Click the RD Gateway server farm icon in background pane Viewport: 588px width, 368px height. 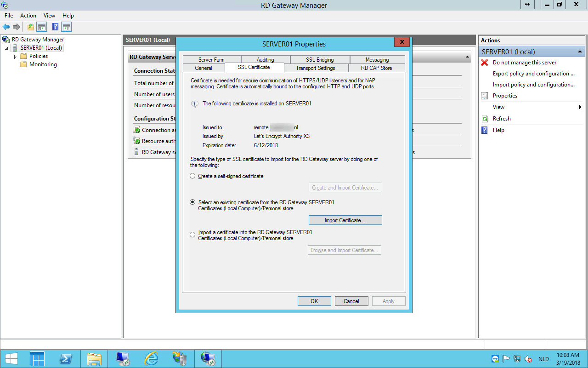137,152
